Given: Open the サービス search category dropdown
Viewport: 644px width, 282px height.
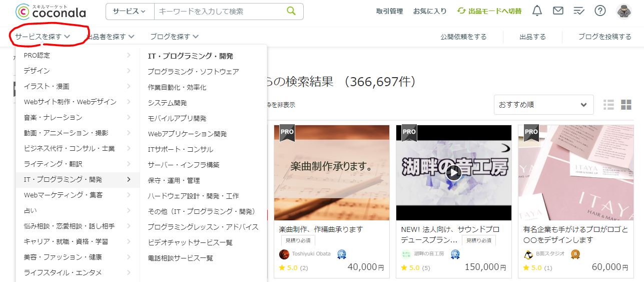Looking at the screenshot, I should click(x=130, y=11).
